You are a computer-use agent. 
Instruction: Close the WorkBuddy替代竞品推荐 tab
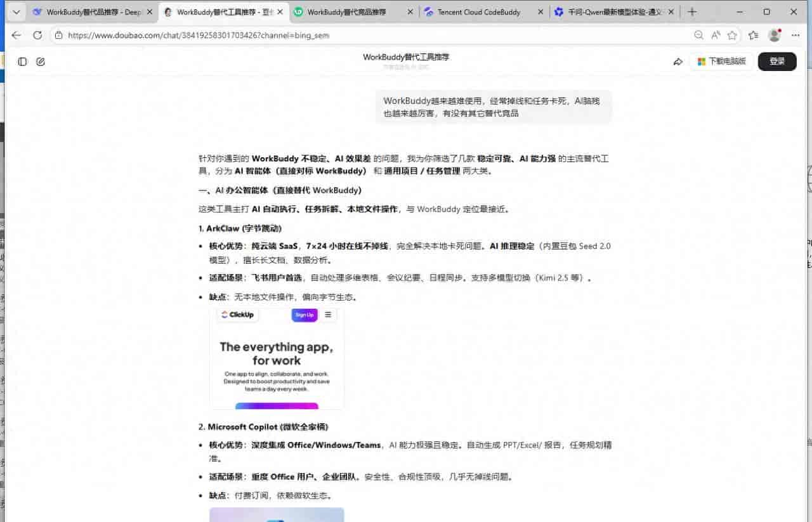point(410,12)
